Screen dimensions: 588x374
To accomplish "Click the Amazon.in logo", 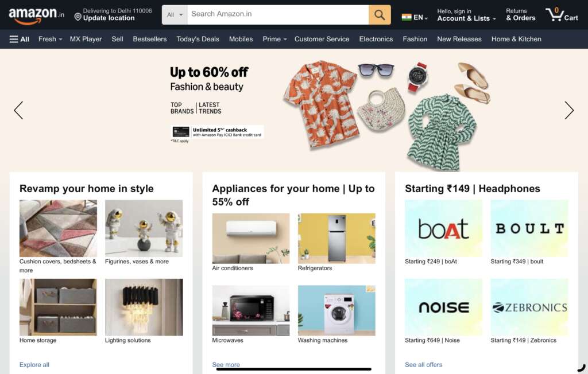I will (x=36, y=15).
